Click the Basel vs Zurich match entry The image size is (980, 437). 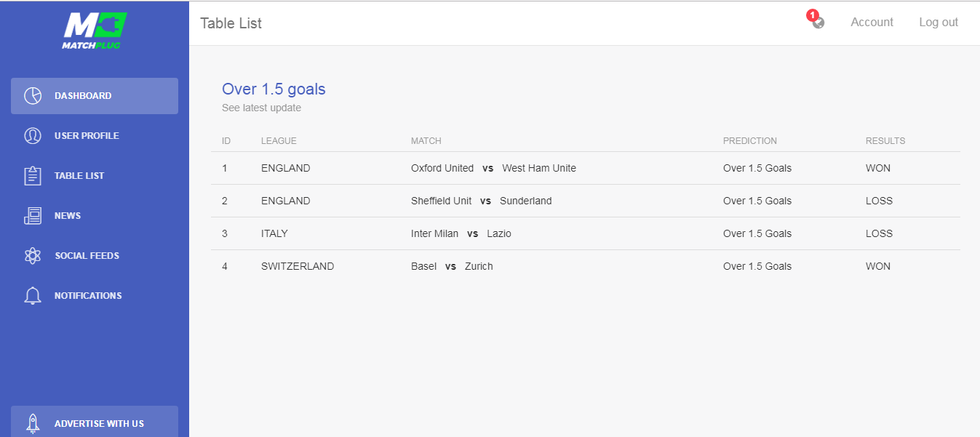tap(451, 266)
